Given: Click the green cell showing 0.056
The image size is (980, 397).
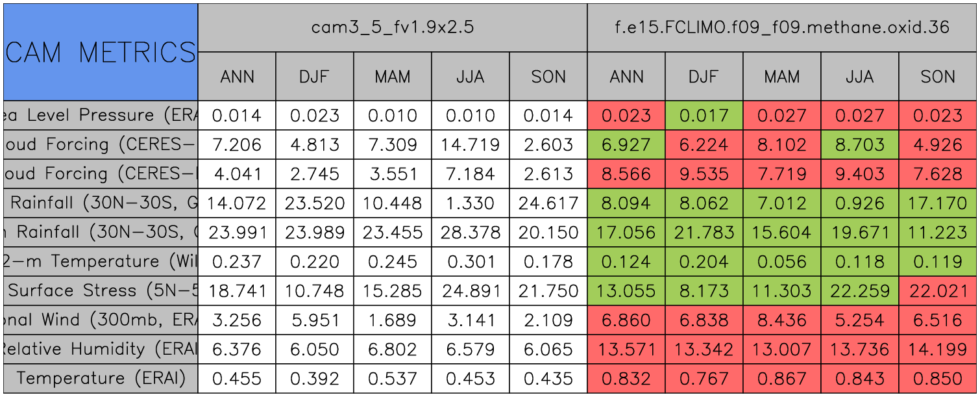Looking at the screenshot, I should pyautogui.click(x=782, y=261).
